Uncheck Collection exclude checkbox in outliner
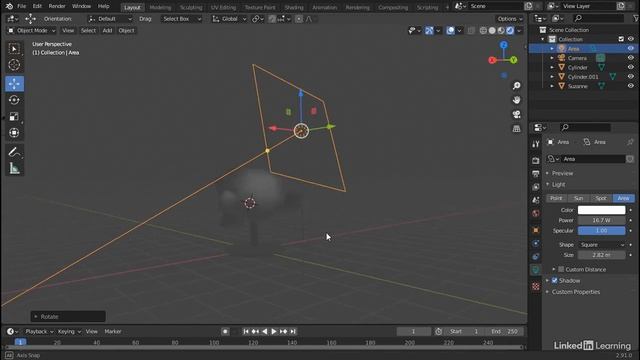640x360 pixels. pos(621,39)
